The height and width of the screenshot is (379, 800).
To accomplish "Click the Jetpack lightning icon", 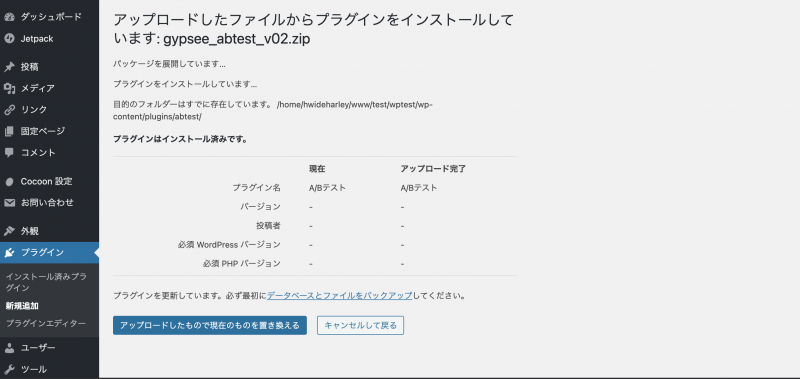I will tap(9, 39).
